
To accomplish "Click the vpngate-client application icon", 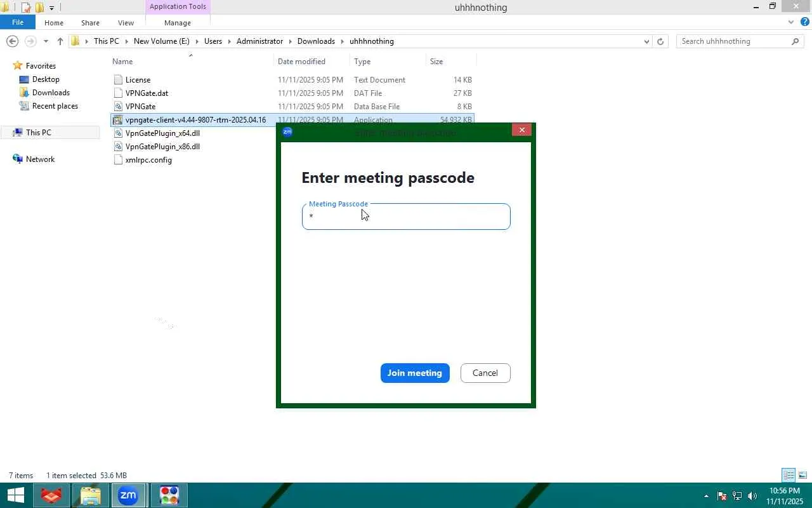I will (117, 120).
